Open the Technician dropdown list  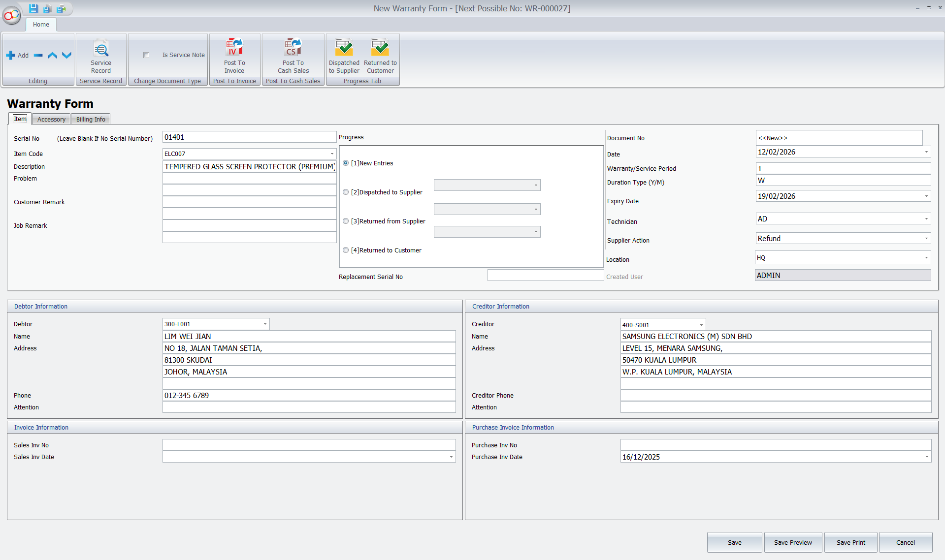[x=926, y=219]
